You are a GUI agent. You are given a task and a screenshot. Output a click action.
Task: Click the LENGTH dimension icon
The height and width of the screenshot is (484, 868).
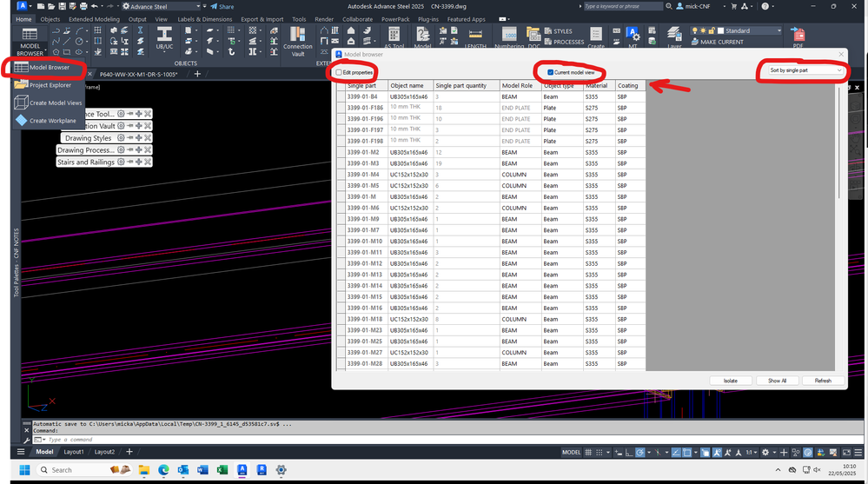tap(475, 35)
